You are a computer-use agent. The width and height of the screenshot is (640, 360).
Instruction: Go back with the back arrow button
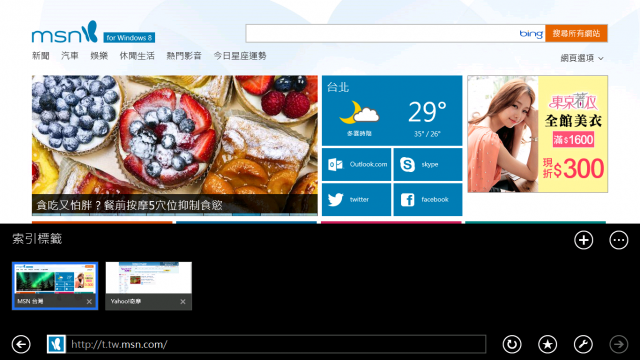pos(21,344)
